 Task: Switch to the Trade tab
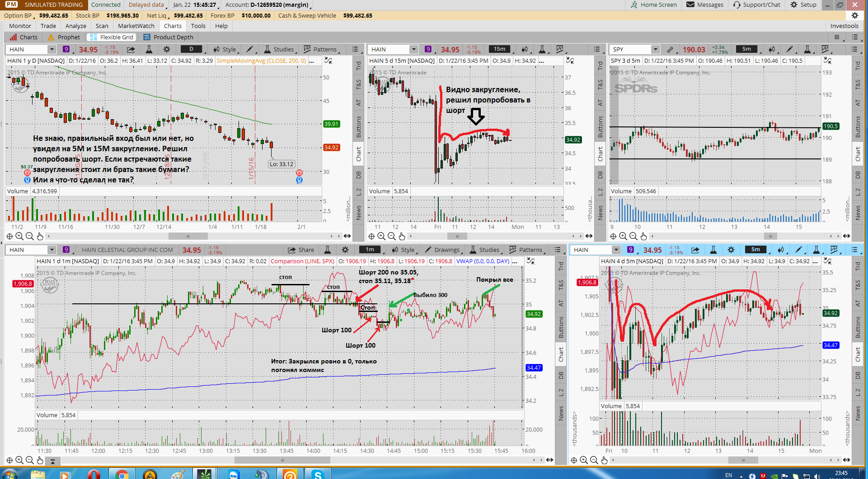click(x=48, y=26)
